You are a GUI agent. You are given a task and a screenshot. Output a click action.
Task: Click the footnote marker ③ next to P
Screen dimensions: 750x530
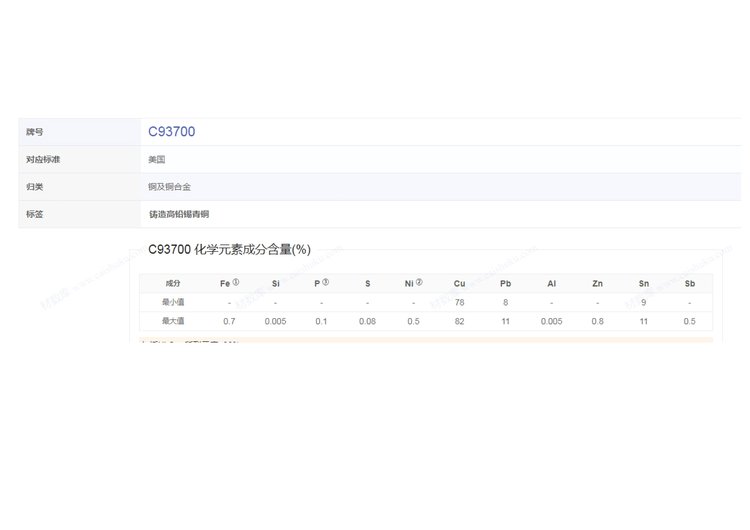click(x=326, y=282)
